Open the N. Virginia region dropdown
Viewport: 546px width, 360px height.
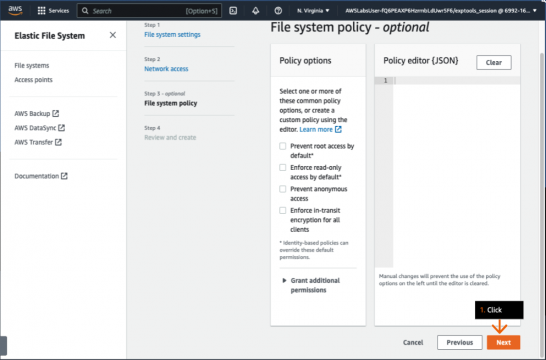[313, 11]
